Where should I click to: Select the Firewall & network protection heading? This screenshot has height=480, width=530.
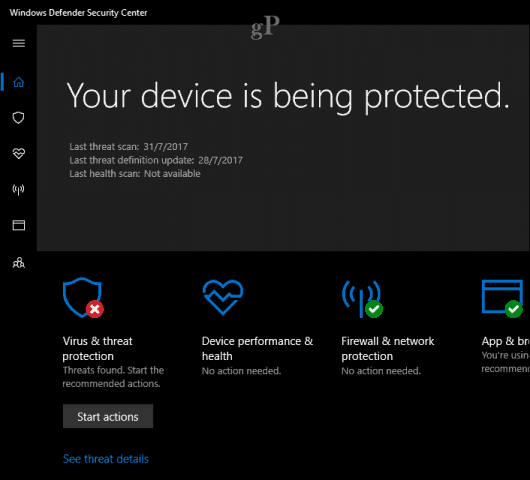(388, 349)
